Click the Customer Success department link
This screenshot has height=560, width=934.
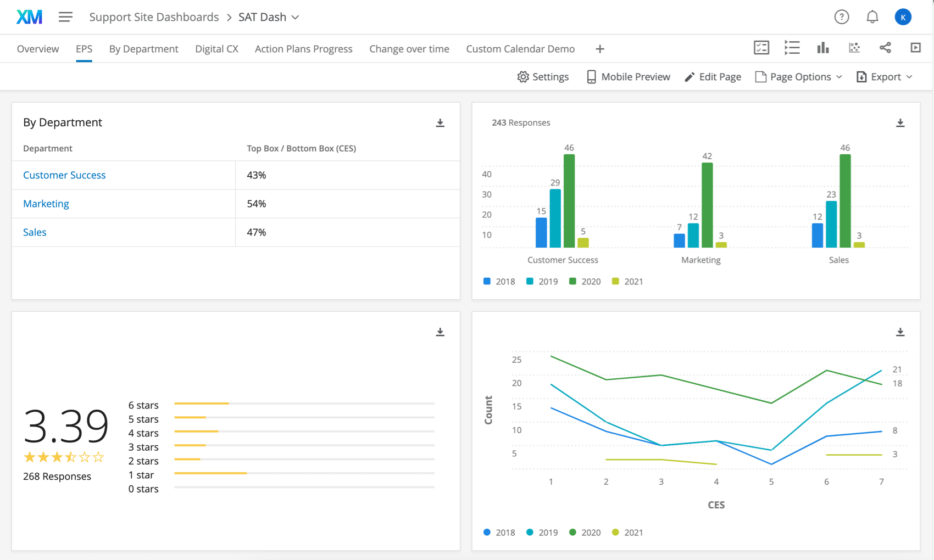(64, 175)
